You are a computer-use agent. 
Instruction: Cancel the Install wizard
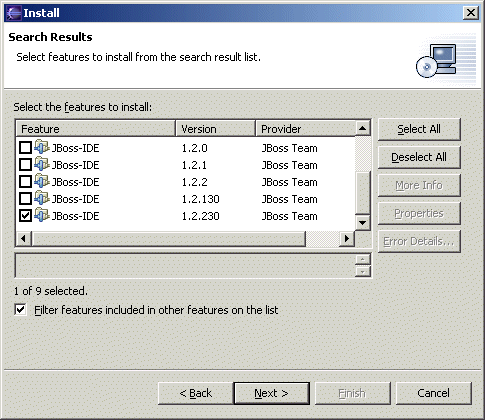(433, 393)
